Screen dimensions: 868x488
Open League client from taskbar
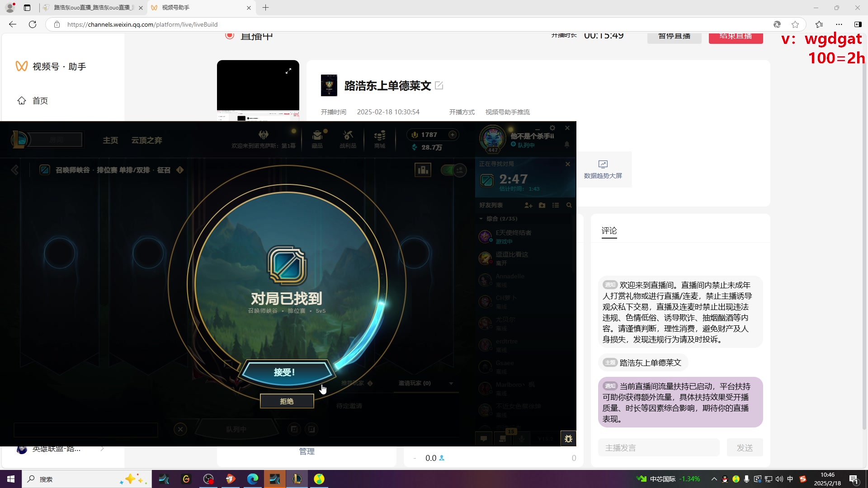(297, 479)
